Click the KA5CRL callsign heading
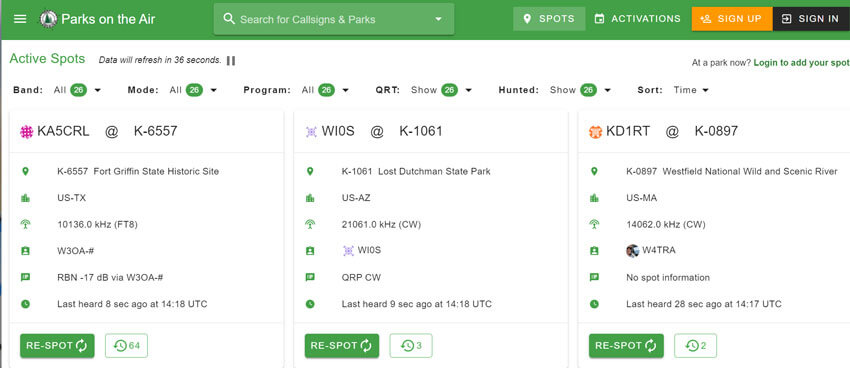 click(x=63, y=131)
